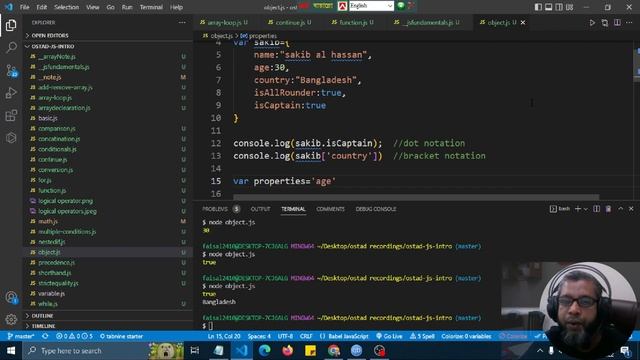Click the Split Editor icon
Image resolution: width=640 pixels, height=360 pixels.
617,23
